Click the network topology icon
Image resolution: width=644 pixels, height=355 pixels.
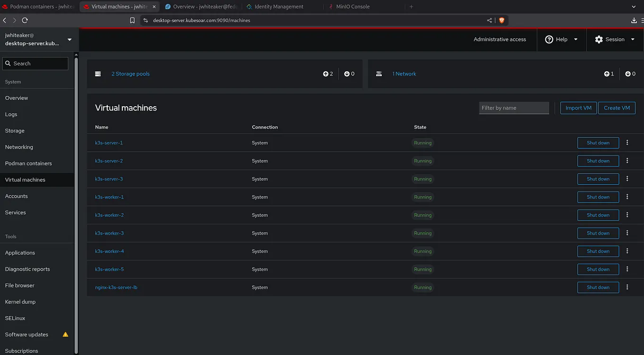pos(378,74)
